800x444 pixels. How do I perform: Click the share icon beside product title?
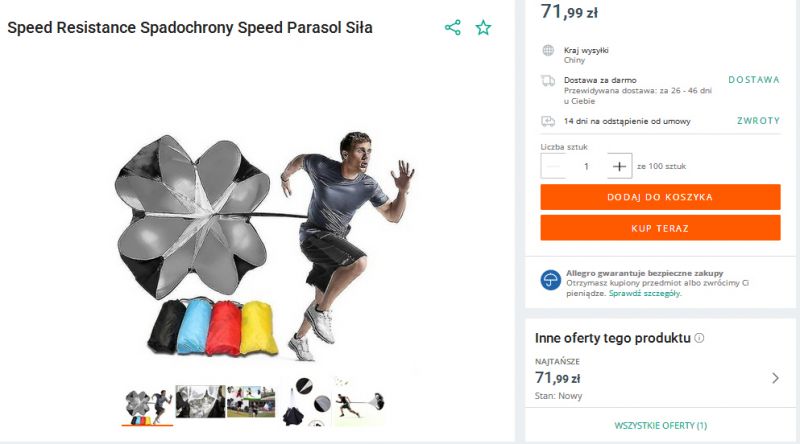pos(453,28)
